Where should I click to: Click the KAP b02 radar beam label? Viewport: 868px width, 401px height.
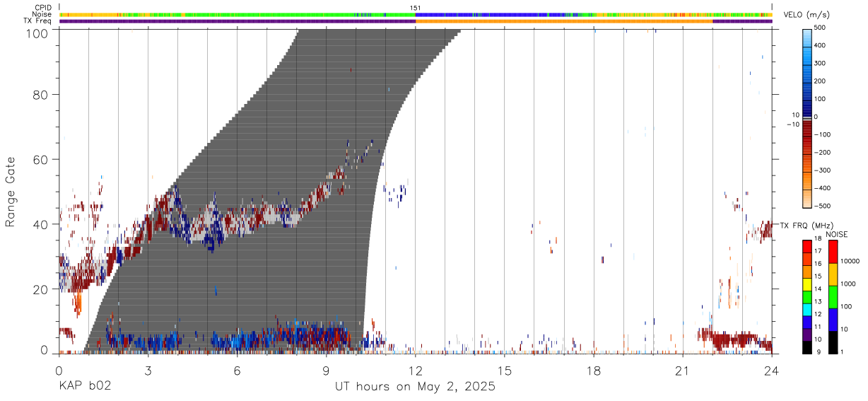click(x=84, y=387)
